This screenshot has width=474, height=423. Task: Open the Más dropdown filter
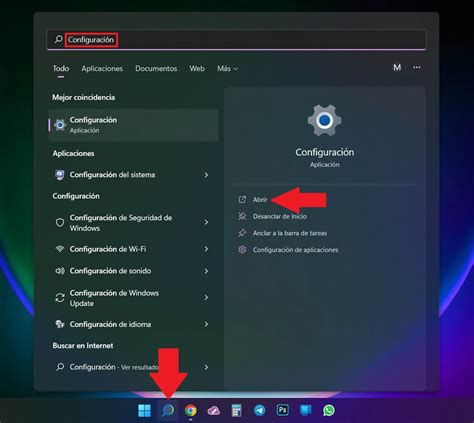pos(227,68)
